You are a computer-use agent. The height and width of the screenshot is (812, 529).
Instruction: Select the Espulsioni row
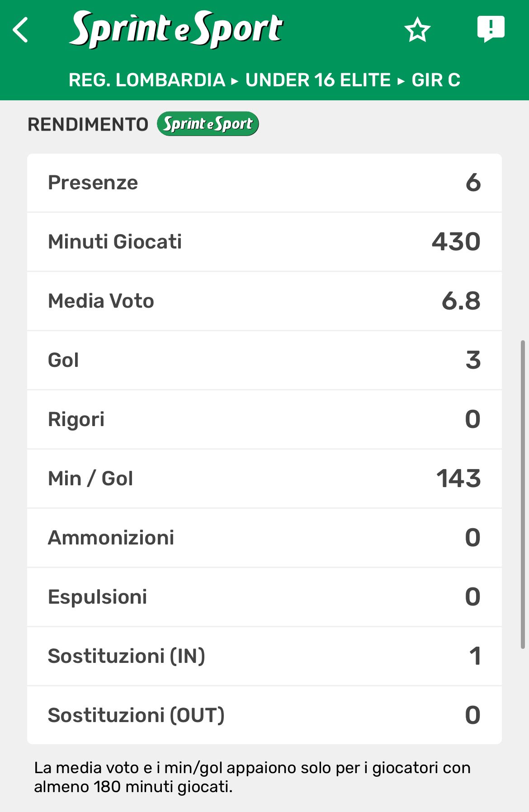(x=264, y=597)
